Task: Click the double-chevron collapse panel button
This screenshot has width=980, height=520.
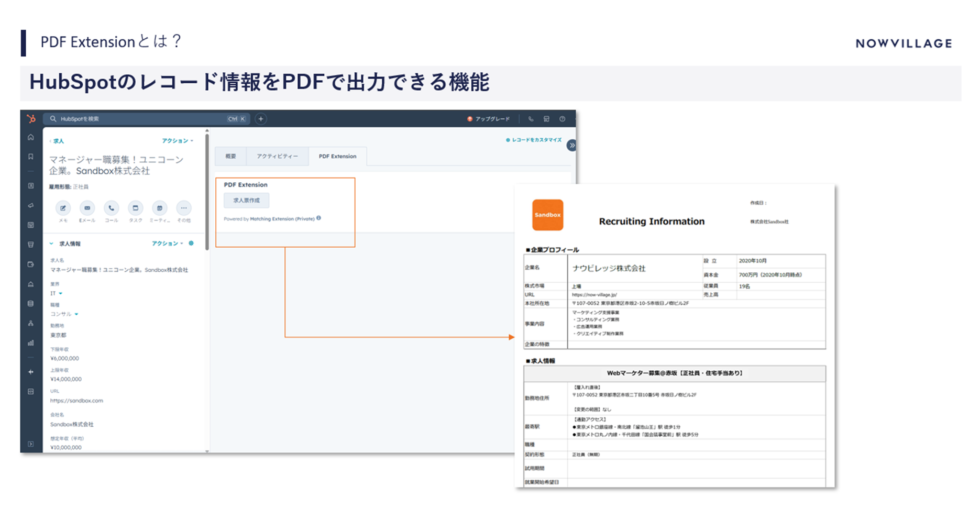Action: click(571, 145)
